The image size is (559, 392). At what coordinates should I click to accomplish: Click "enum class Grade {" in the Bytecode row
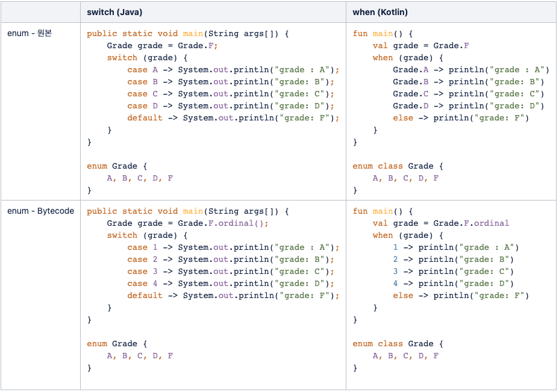pyautogui.click(x=398, y=344)
